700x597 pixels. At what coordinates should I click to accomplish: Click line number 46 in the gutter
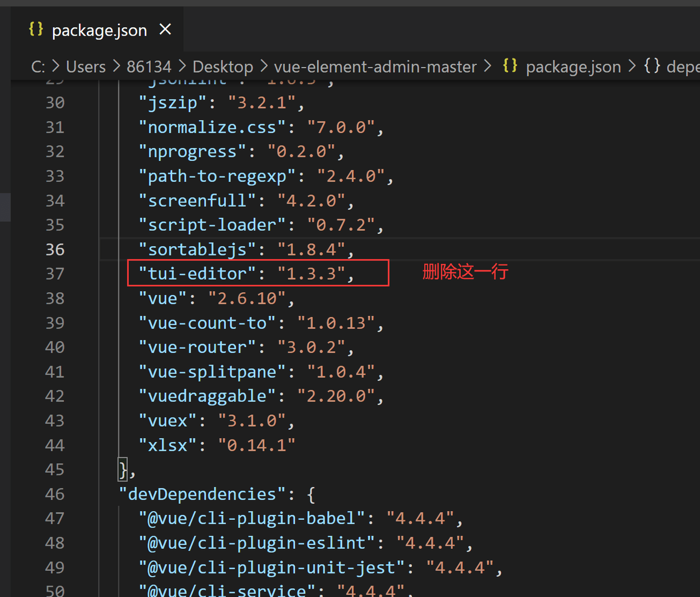pyautogui.click(x=55, y=494)
